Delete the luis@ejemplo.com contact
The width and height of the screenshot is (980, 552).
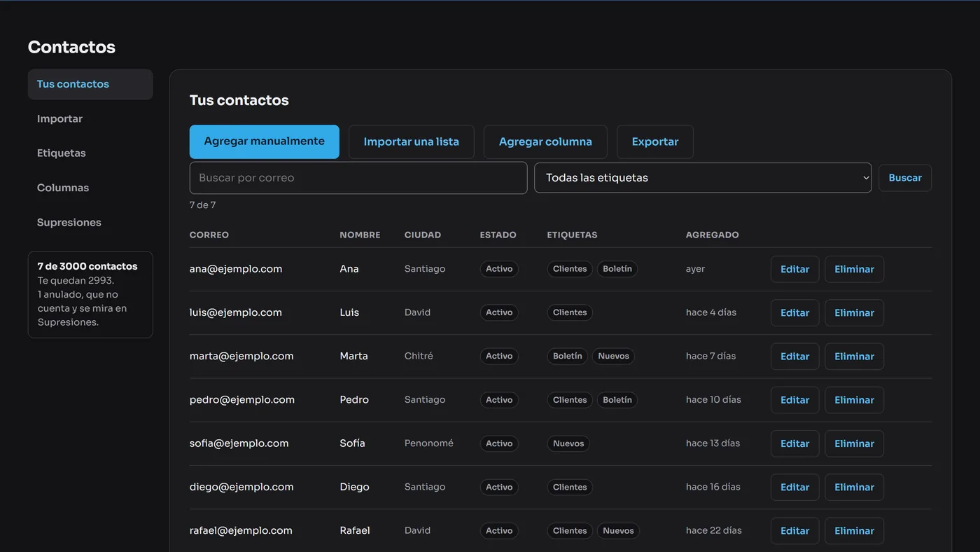pyautogui.click(x=854, y=312)
